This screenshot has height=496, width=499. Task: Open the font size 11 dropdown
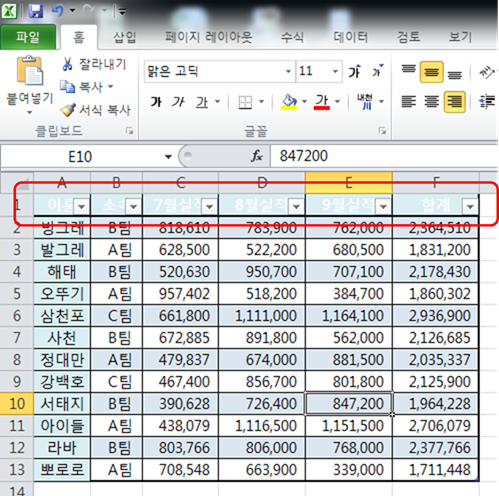335,71
